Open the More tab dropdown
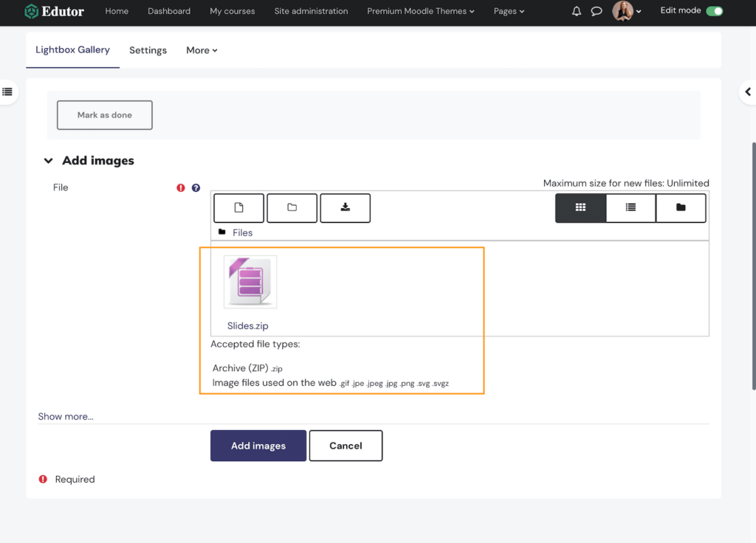This screenshot has height=543, width=756. 202,50
